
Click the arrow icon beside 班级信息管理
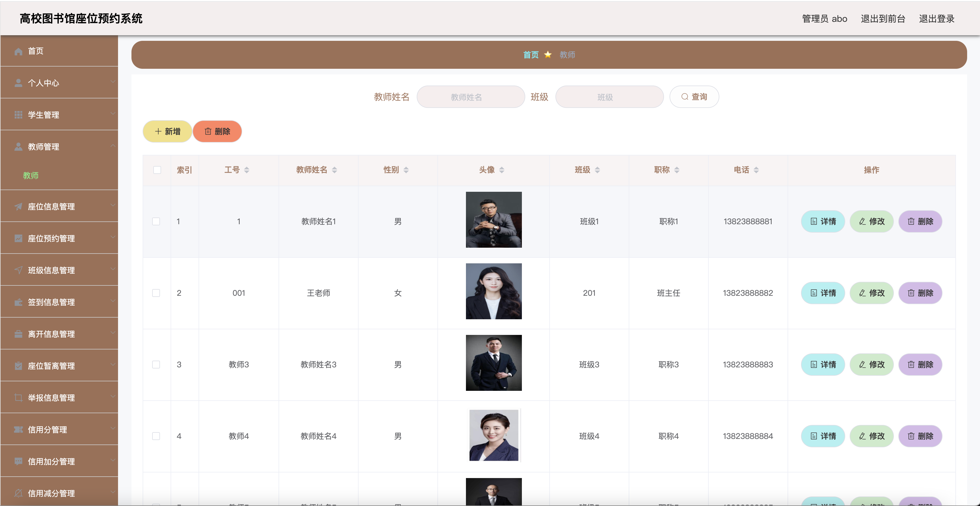(18, 270)
